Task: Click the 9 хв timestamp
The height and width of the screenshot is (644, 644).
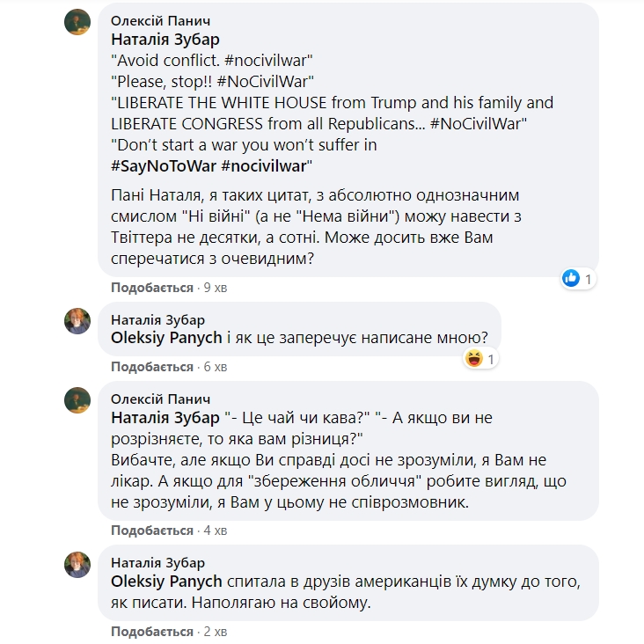Action: click(216, 288)
